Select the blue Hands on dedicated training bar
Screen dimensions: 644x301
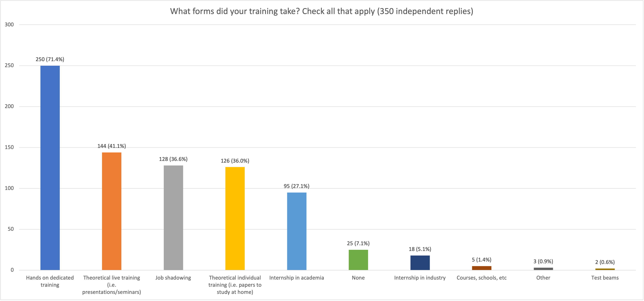click(x=50, y=168)
